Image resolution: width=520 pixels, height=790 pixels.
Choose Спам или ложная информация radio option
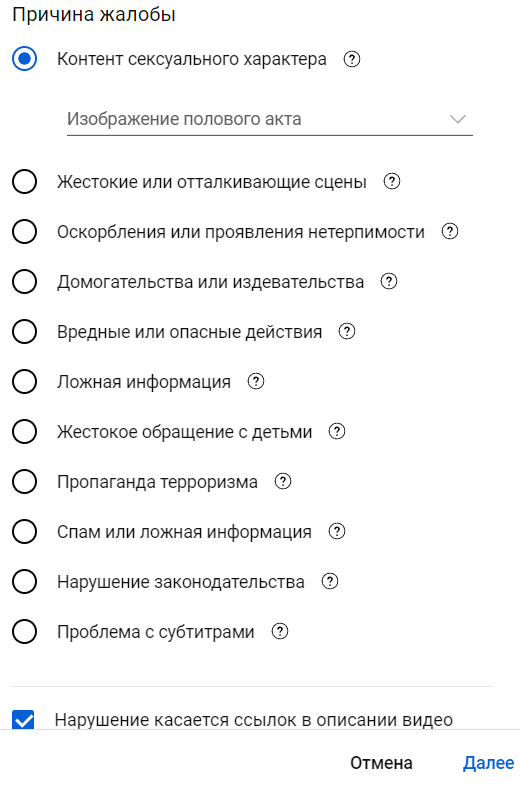(x=25, y=532)
